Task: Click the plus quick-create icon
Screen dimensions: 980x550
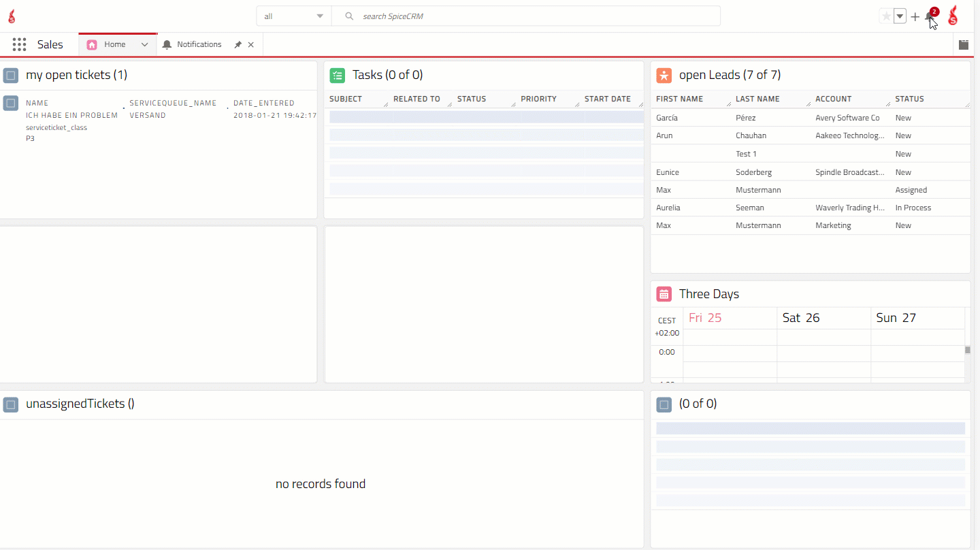Action: point(915,17)
